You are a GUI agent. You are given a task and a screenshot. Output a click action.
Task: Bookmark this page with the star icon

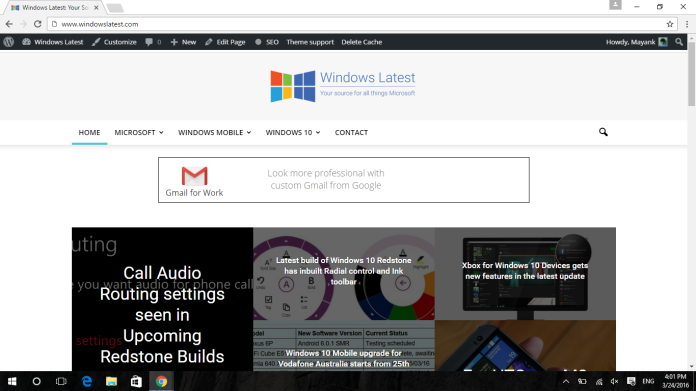[x=670, y=24]
